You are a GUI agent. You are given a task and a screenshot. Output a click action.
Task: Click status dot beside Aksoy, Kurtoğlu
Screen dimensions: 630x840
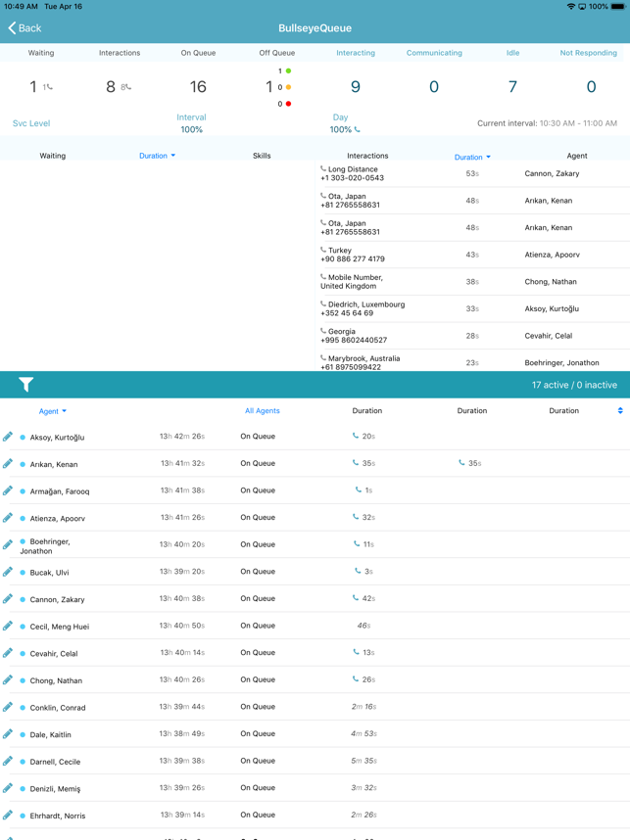click(x=23, y=438)
